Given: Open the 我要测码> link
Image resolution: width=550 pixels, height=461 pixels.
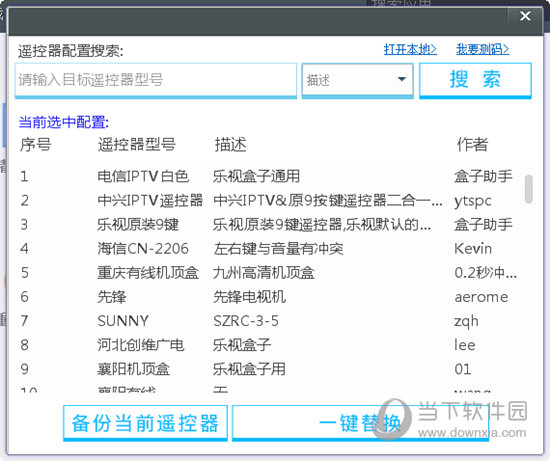Looking at the screenshot, I should click(482, 49).
